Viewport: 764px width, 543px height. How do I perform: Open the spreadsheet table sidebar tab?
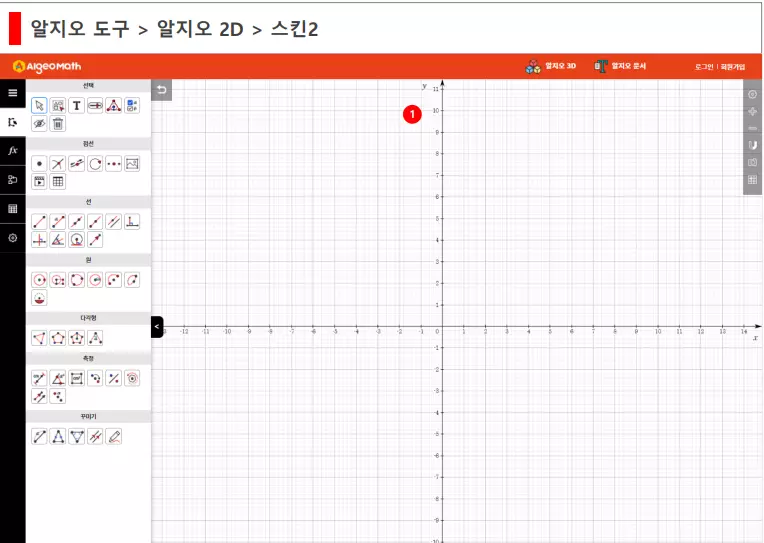pyautogui.click(x=13, y=209)
